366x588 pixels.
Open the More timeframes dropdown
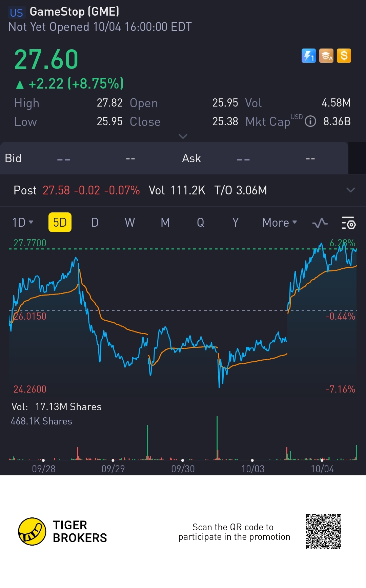(x=280, y=223)
